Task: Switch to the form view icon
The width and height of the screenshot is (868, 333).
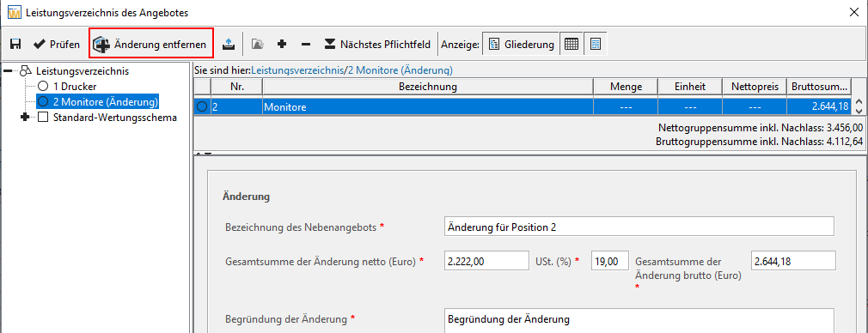Action: [x=596, y=45]
